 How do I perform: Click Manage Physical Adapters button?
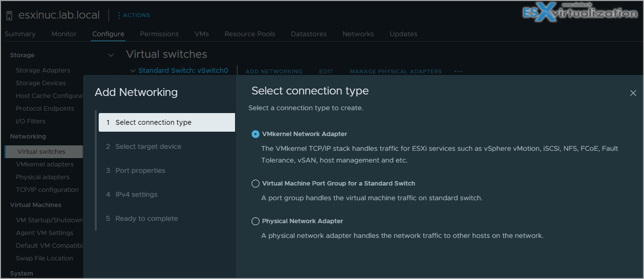396,71
